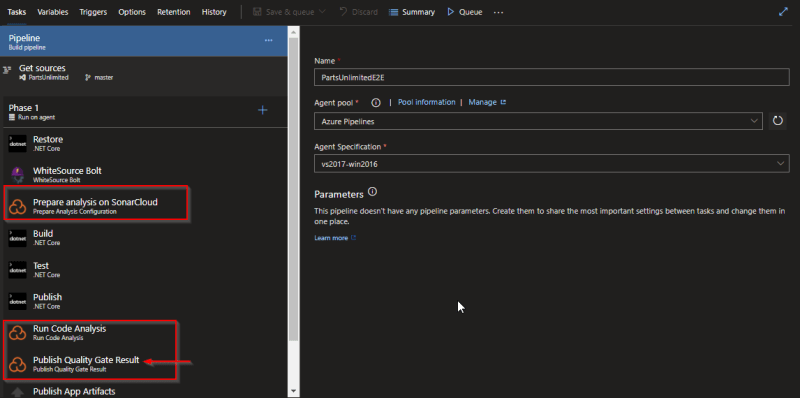Image resolution: width=800 pixels, height=398 pixels.
Task: Open the Learn more link
Action: pos(335,238)
